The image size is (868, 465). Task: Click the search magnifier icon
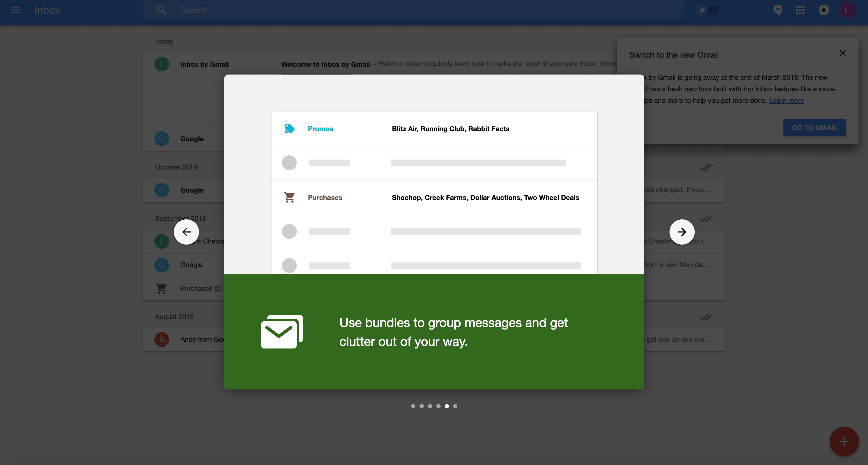161,10
